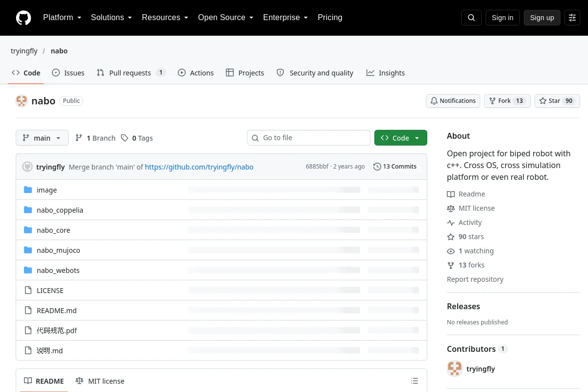Click the nabo repository title heading
The height and width of the screenshot is (392, 588).
click(x=43, y=101)
